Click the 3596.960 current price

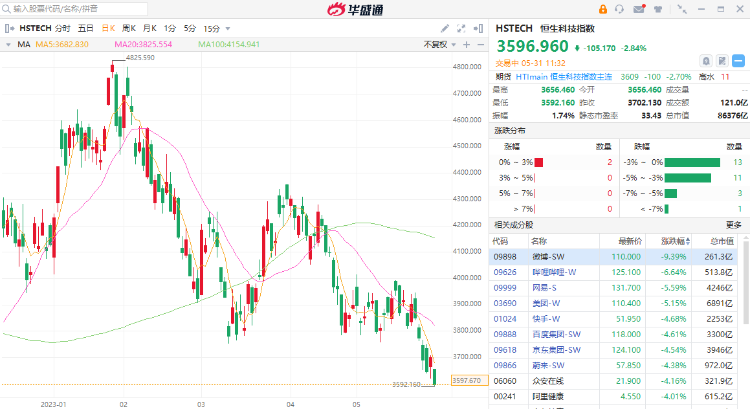[532, 46]
